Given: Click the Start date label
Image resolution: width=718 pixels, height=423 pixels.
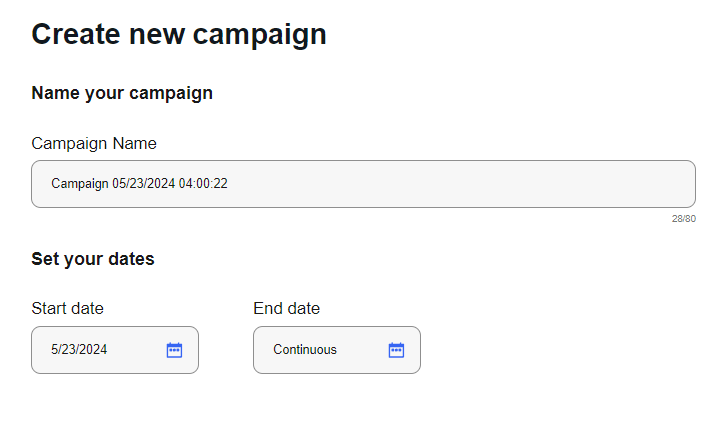Looking at the screenshot, I should (x=67, y=308).
